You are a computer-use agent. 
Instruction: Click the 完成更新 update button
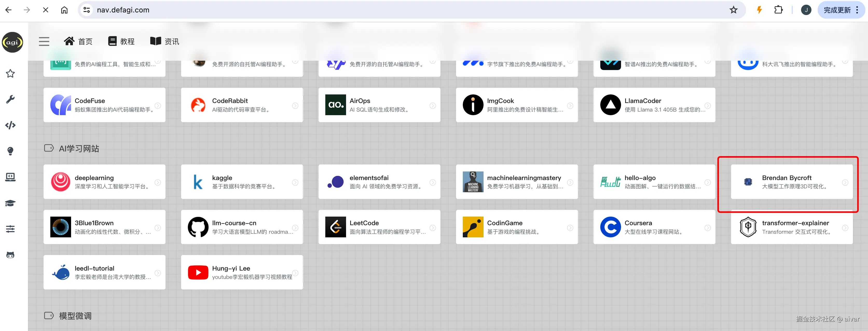(x=837, y=10)
